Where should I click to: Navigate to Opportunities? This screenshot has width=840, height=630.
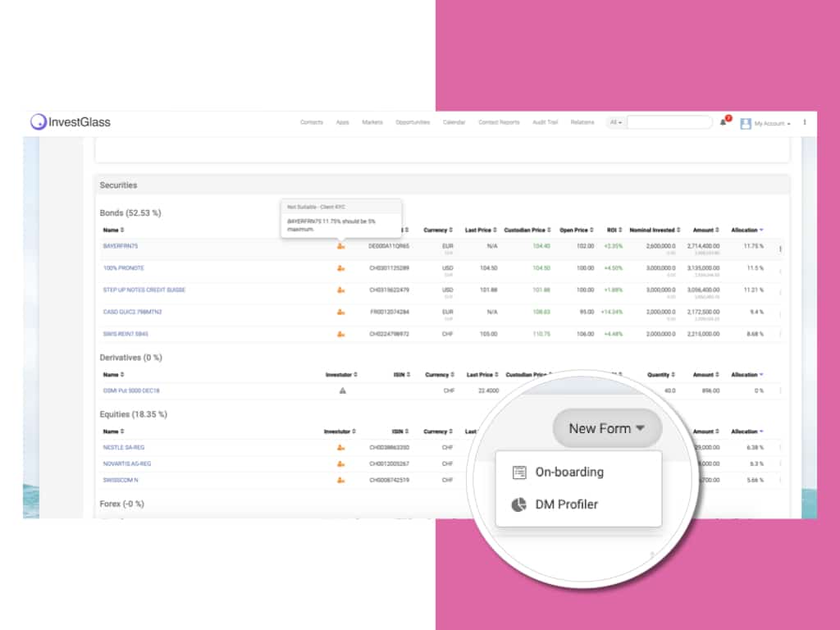pyautogui.click(x=413, y=123)
